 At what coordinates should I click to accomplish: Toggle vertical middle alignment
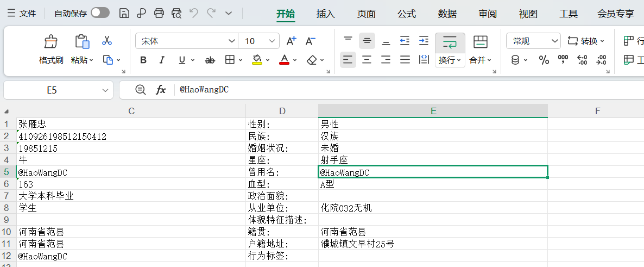pyautogui.click(x=367, y=41)
